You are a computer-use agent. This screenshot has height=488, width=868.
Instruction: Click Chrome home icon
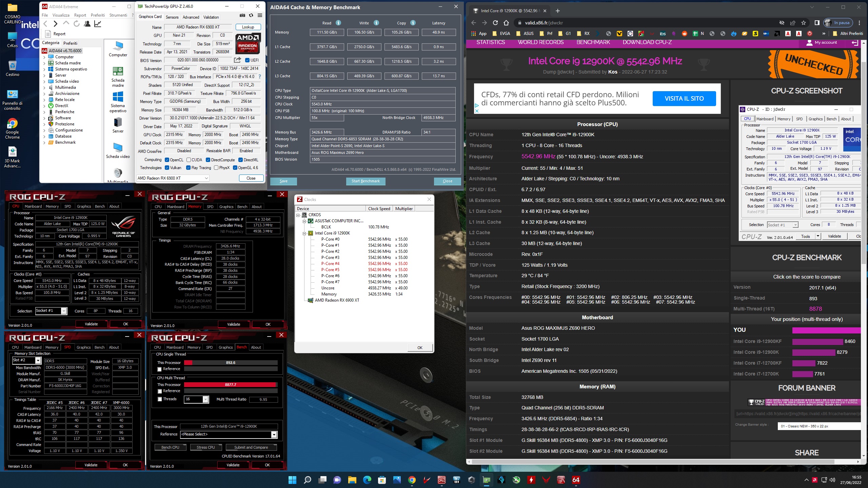(x=506, y=23)
